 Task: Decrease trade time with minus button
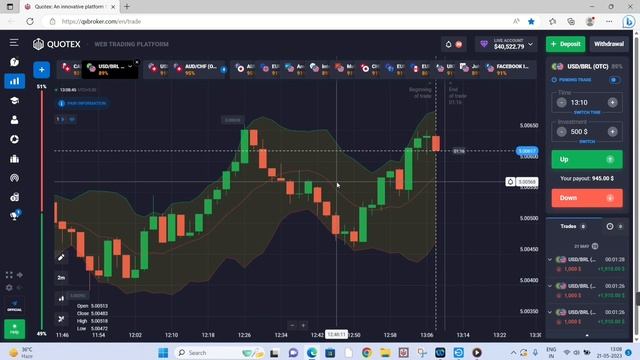(x=562, y=102)
